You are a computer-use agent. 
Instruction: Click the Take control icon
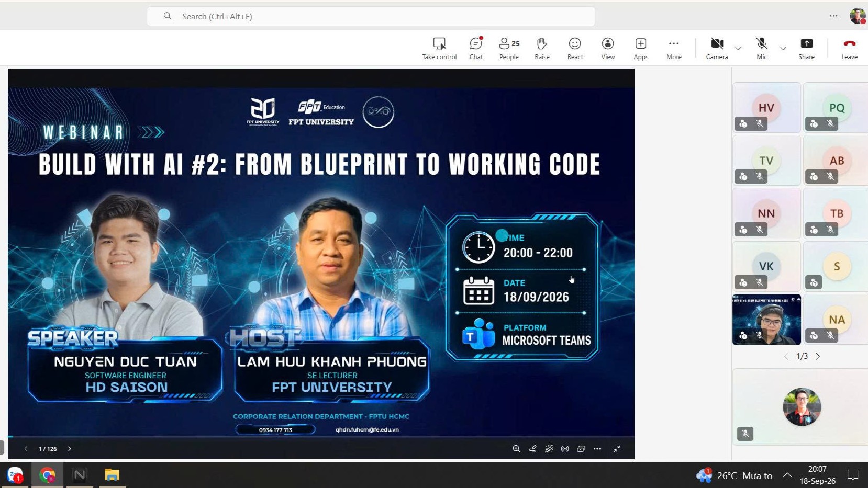coord(439,43)
